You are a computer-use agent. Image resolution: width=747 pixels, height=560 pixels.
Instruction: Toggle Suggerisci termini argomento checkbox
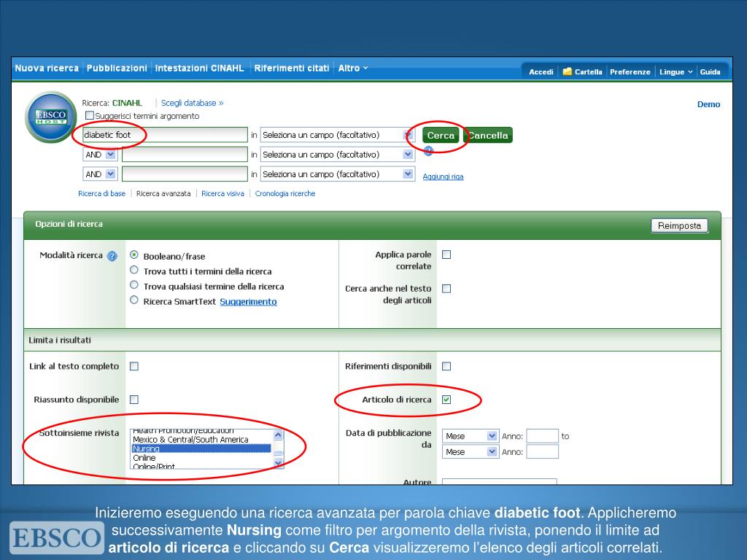(90, 115)
